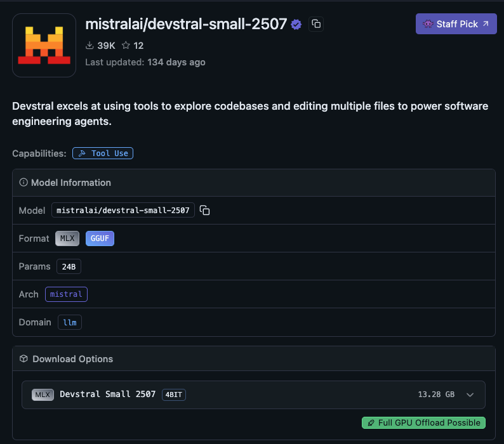Viewport: 504px width, 444px height.
Task: Click the verified badge beside the title
Action: [296, 24]
